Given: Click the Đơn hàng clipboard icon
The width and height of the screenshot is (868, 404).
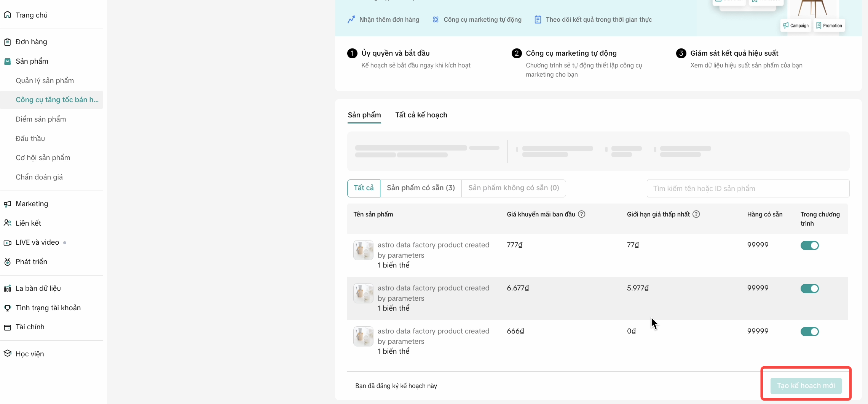Looking at the screenshot, I should tap(7, 42).
